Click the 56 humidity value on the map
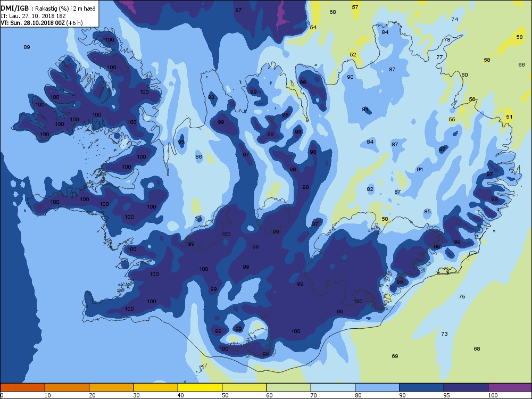Viewport: 532px width, 399px height. [x=472, y=99]
